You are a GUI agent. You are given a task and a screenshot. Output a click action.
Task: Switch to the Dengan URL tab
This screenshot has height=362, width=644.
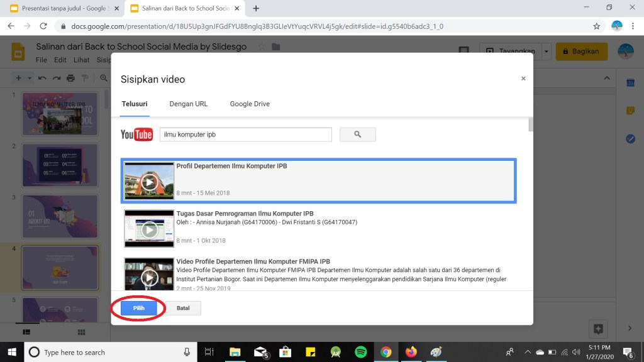pyautogui.click(x=188, y=104)
